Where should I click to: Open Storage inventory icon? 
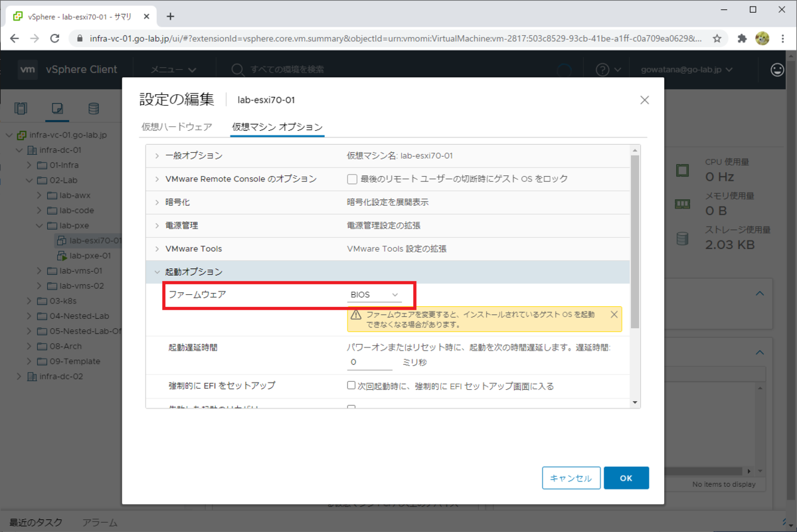tap(94, 108)
